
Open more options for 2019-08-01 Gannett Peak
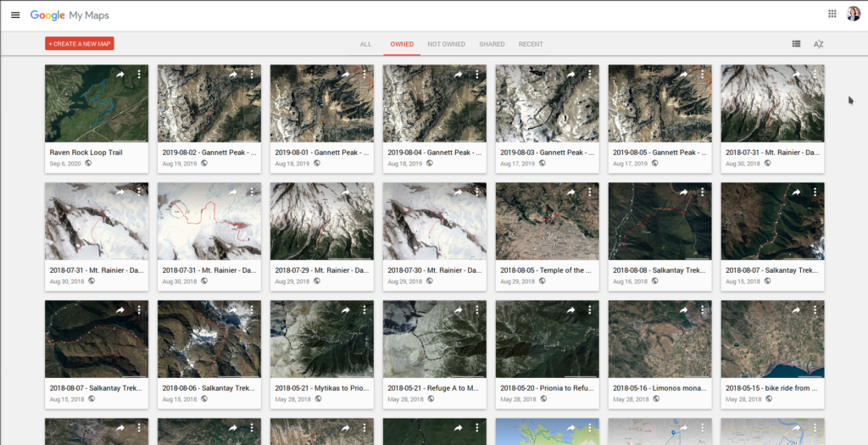click(364, 75)
